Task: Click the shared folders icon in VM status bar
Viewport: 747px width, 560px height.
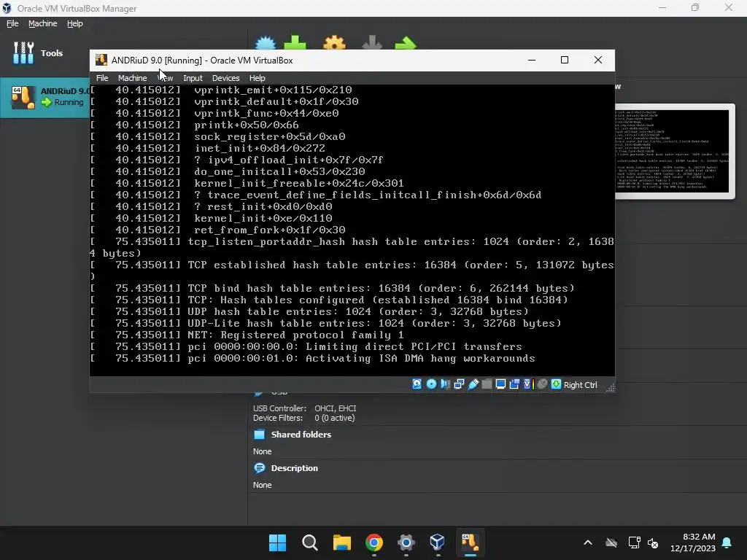Action: pos(487,384)
